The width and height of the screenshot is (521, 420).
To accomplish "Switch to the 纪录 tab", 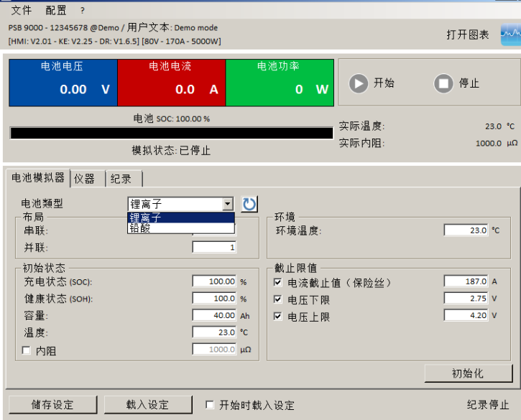I will click(121, 179).
